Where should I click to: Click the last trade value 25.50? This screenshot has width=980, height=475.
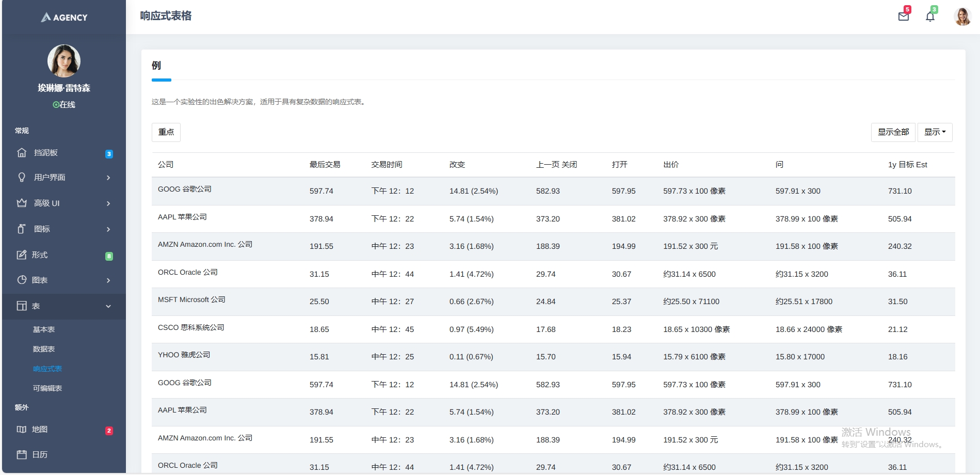[319, 302]
